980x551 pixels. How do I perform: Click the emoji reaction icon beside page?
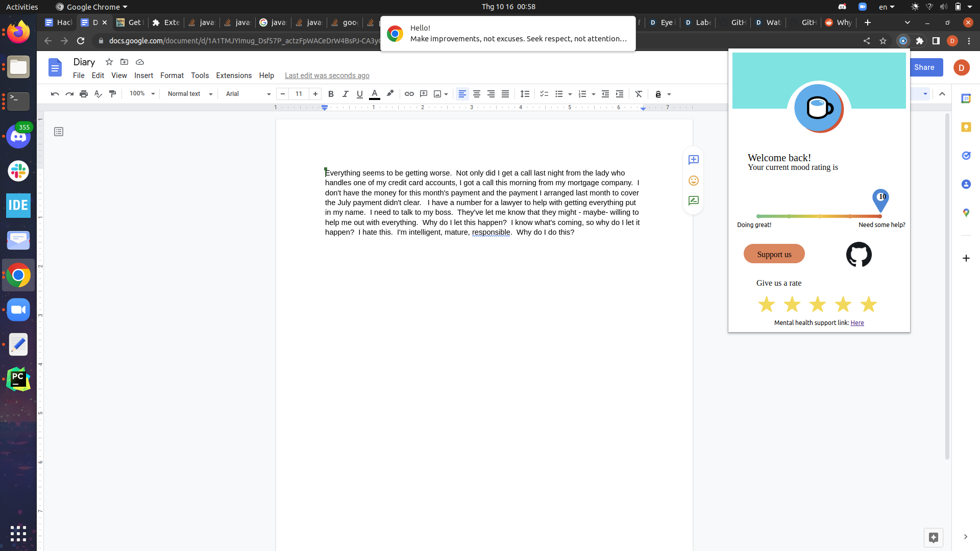693,181
